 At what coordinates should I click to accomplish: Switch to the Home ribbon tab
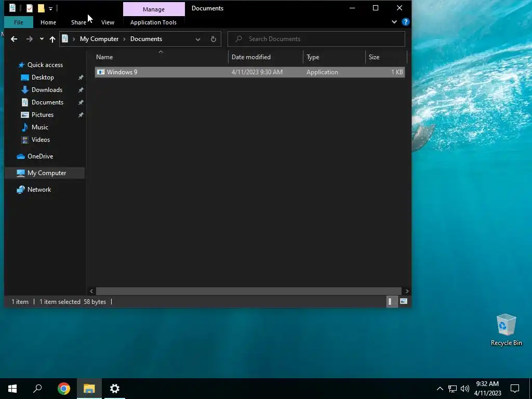point(48,22)
